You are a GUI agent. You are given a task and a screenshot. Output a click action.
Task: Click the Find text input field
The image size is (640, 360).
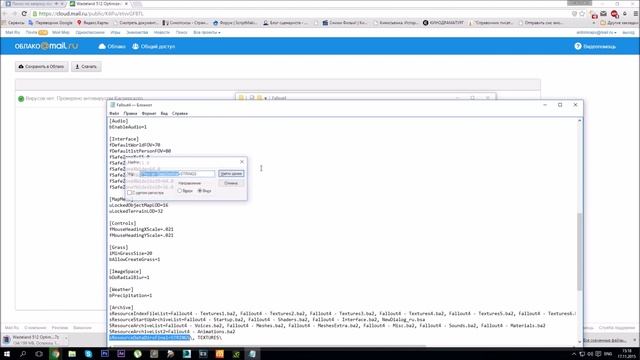point(177,174)
